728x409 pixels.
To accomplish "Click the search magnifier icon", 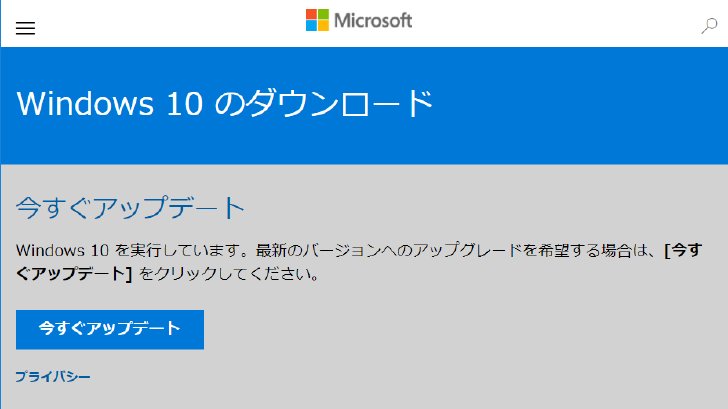I will click(x=709, y=26).
